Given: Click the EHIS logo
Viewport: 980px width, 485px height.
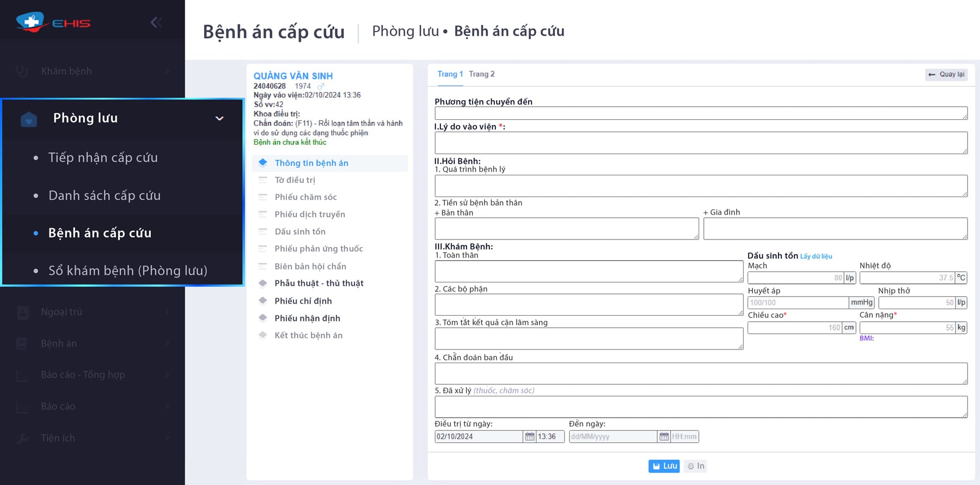Looking at the screenshot, I should point(53,22).
